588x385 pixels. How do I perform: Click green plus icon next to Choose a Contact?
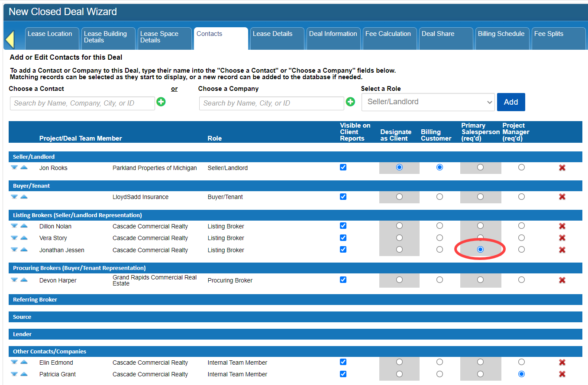(x=161, y=102)
